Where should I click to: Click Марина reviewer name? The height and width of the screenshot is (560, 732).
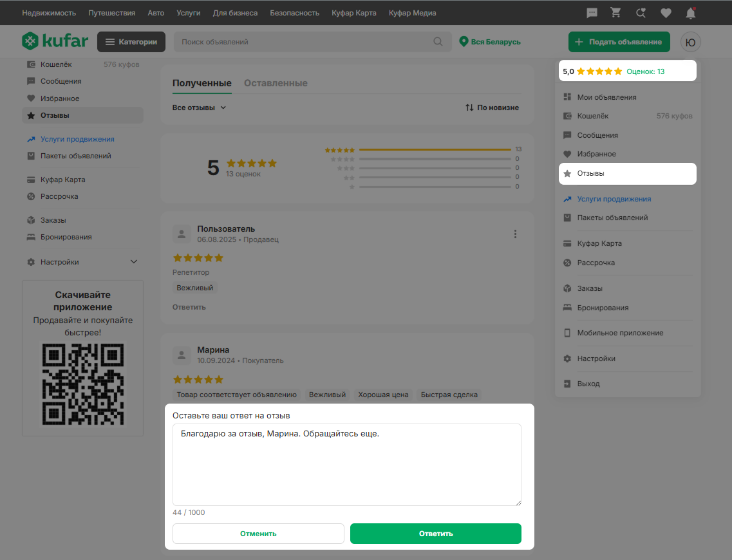(x=213, y=350)
